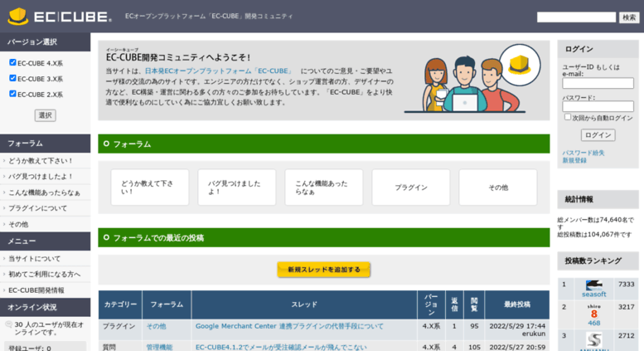The width and height of the screenshot is (644, 351).
Task: Click the プラグイン forum card
Action: click(411, 188)
